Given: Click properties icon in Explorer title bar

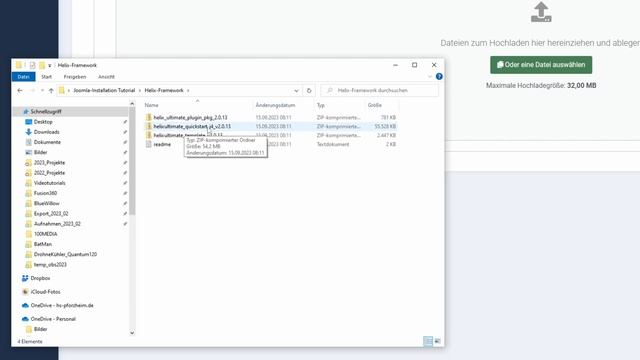Looking at the screenshot, I should pyautogui.click(x=32, y=65).
